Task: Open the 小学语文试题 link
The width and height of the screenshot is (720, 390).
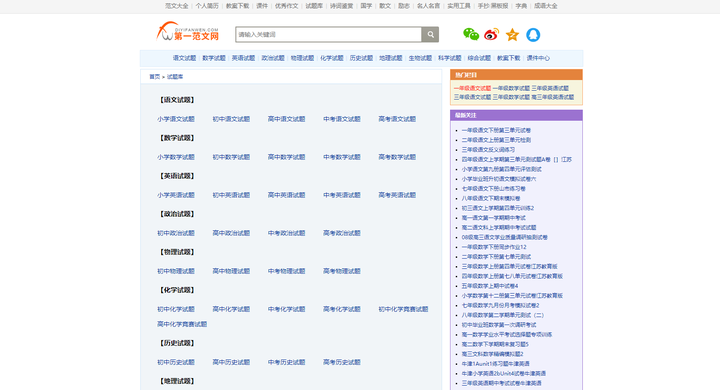Action: point(176,119)
